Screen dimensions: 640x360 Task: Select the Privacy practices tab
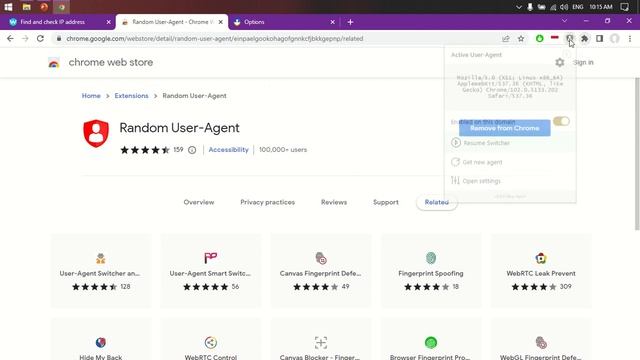tap(267, 202)
